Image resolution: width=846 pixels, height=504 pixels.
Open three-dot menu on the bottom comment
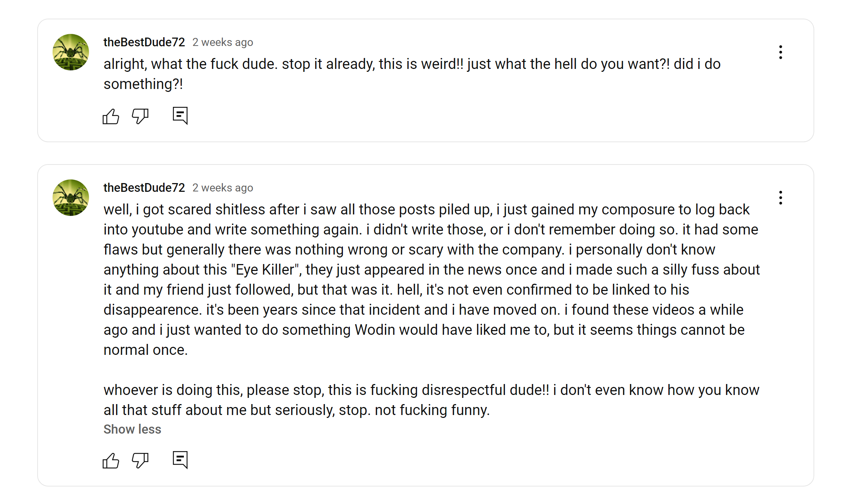point(780,198)
